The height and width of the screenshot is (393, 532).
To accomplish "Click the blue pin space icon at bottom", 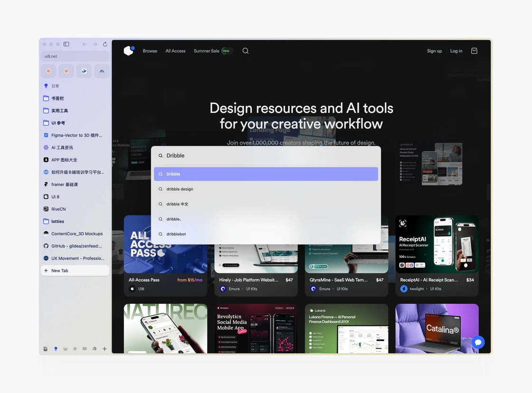I will [56, 348].
